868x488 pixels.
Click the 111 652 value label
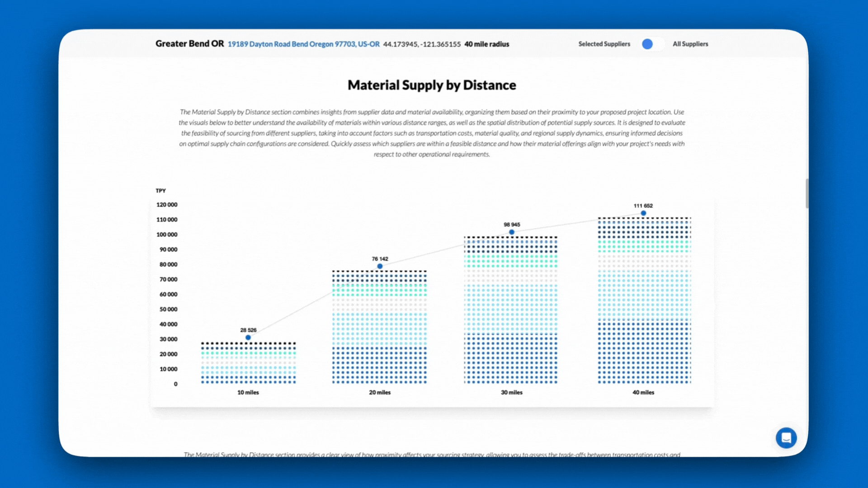(643, 205)
